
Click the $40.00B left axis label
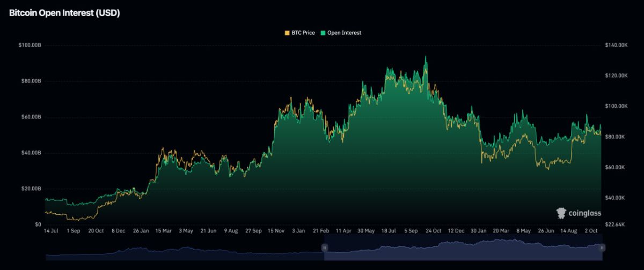coord(31,153)
